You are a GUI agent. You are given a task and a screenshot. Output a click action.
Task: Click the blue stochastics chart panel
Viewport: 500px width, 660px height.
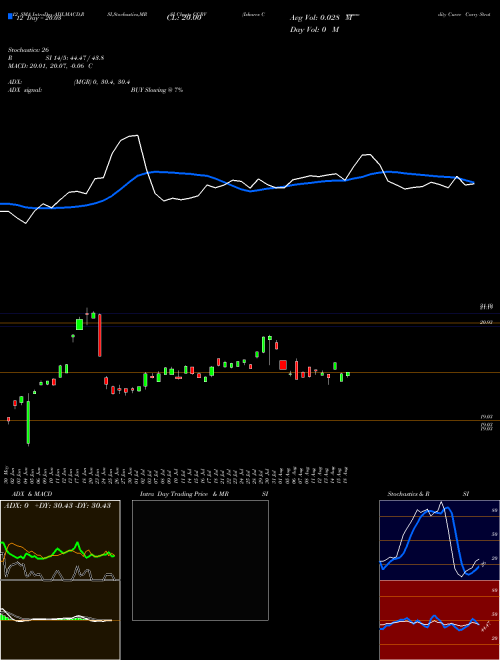click(439, 540)
